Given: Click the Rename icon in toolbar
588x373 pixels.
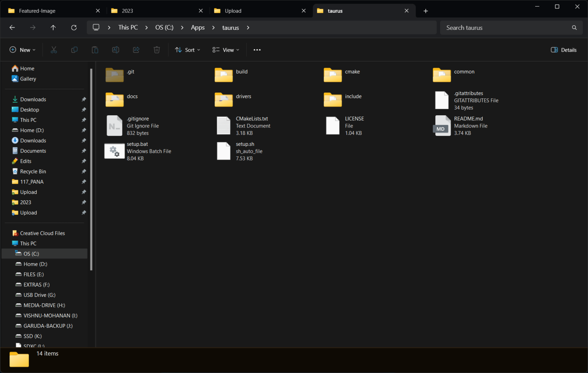Looking at the screenshot, I should tap(116, 50).
